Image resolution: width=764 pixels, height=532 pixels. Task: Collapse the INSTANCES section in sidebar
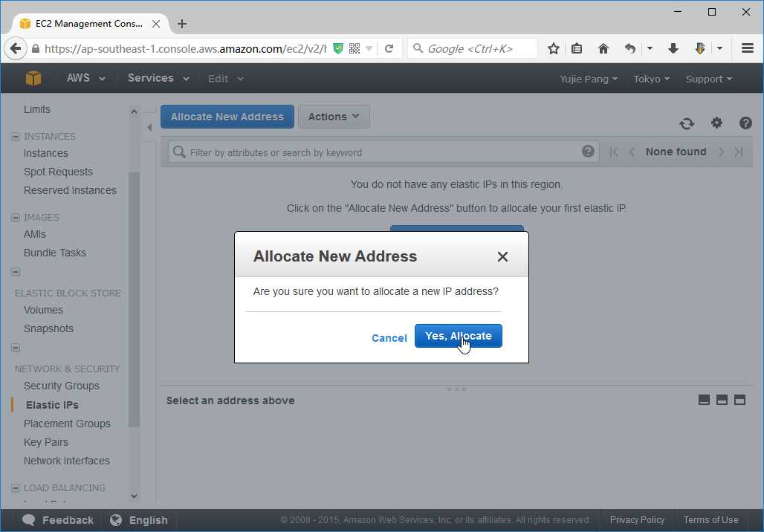pos(16,137)
